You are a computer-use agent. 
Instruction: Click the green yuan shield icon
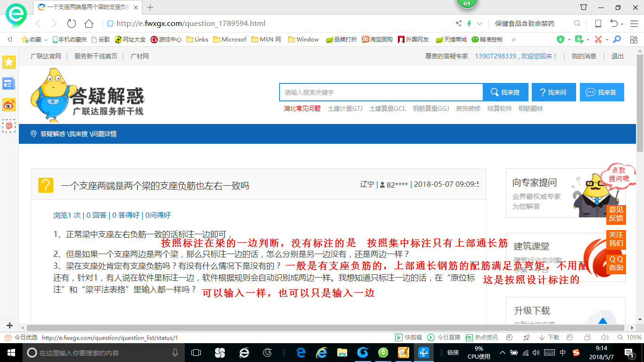(x=561, y=40)
